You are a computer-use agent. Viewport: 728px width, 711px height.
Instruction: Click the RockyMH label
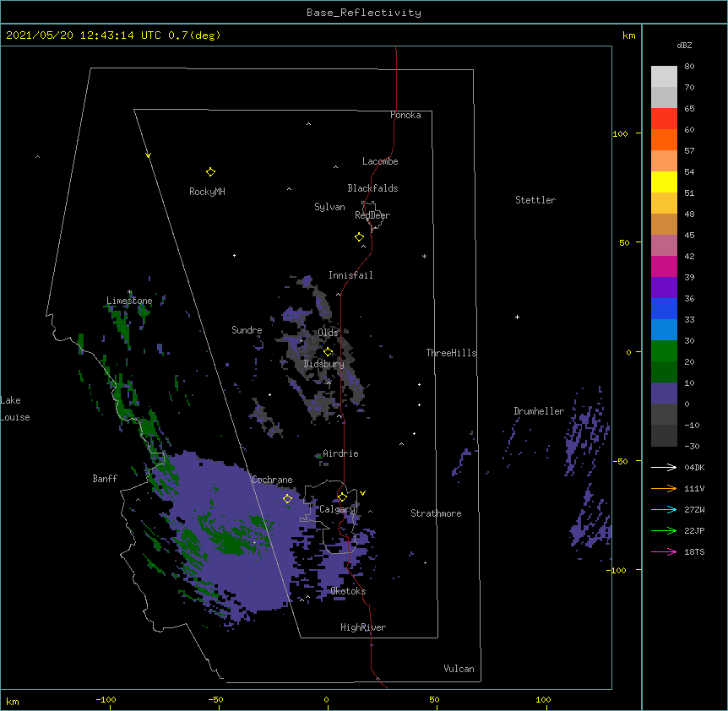[x=207, y=192]
